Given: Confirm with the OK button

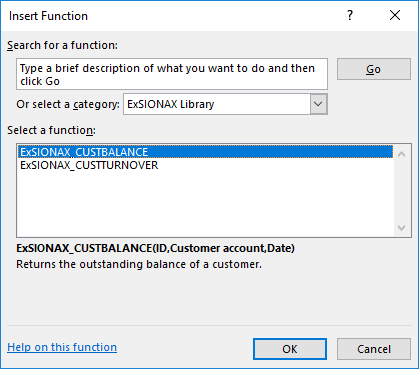Looking at the screenshot, I should (x=290, y=349).
